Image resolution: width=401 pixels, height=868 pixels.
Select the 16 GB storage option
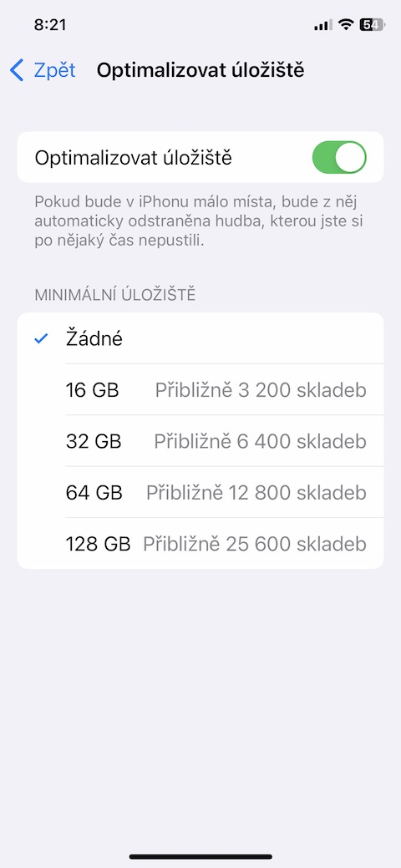pos(200,389)
